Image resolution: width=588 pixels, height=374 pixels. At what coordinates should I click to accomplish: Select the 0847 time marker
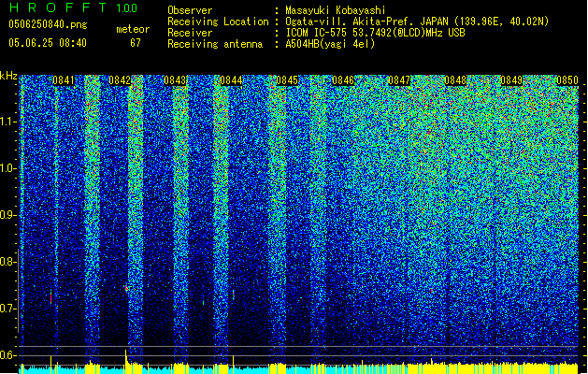click(x=399, y=81)
